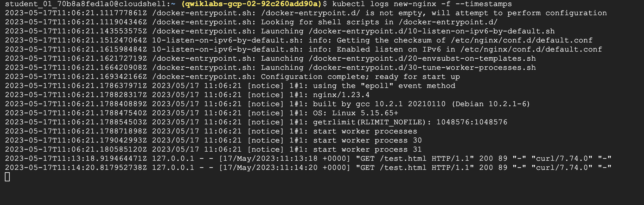Click "Looking for shell scripts" log line
The width and height of the screenshot is (644, 205).
click(x=320, y=22)
